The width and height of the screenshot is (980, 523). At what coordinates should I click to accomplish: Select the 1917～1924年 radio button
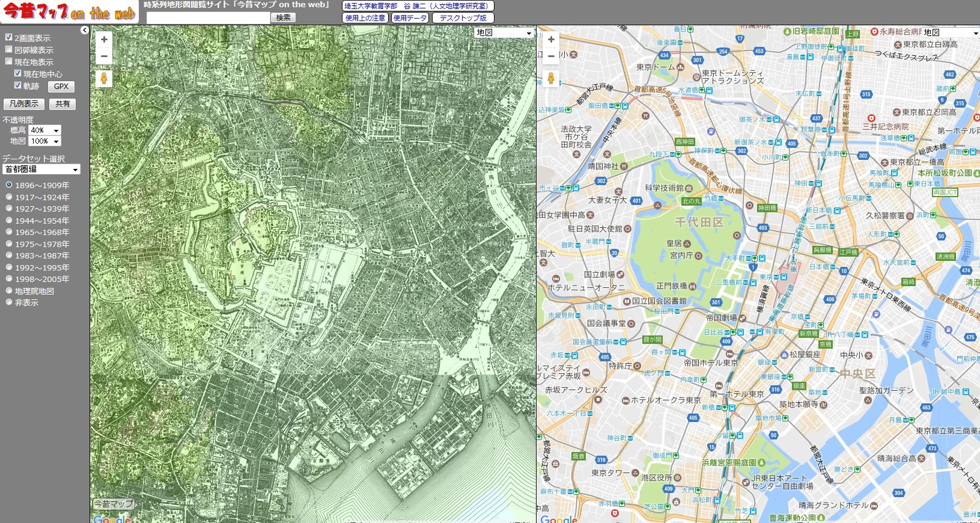click(x=9, y=197)
